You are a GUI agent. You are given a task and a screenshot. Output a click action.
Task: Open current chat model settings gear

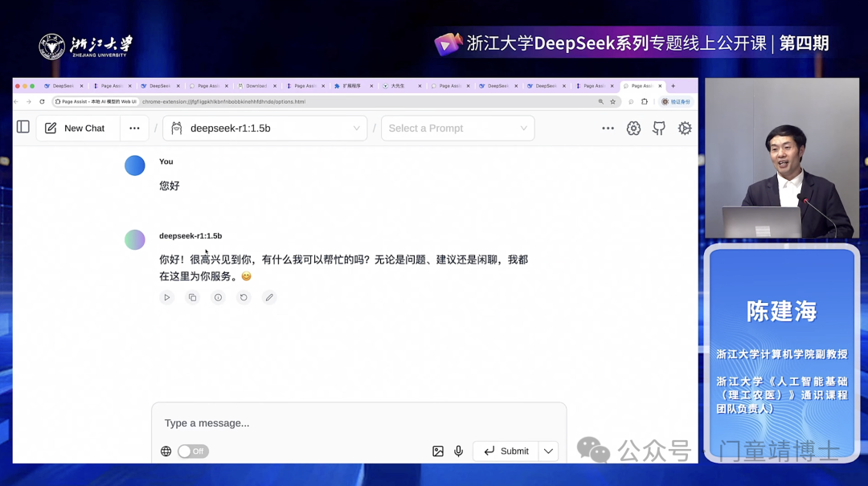(633, 128)
